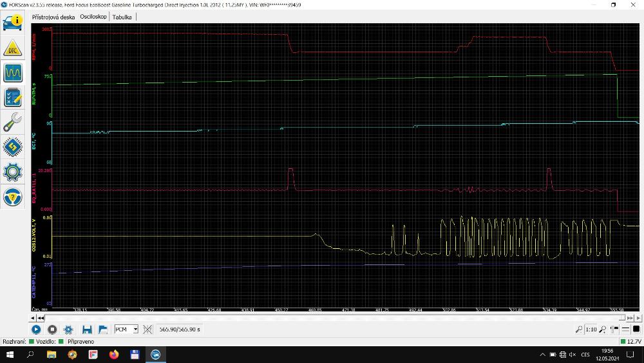Switch to the Přístrojová deska tab
The height and width of the screenshot is (363, 644).
pyautogui.click(x=53, y=17)
